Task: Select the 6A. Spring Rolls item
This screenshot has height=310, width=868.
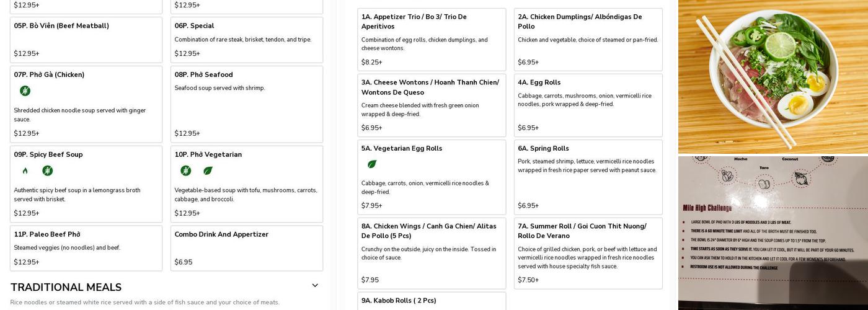Action: point(587,177)
